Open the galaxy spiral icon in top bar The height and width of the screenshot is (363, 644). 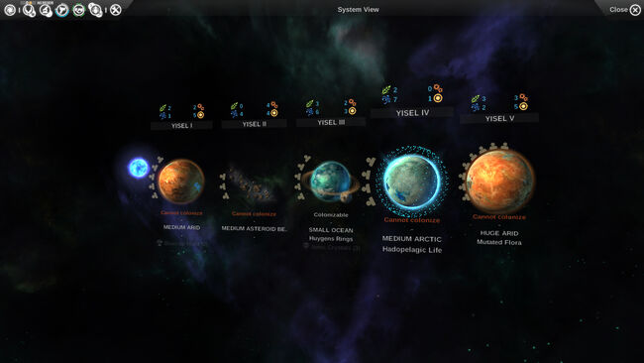(10, 10)
